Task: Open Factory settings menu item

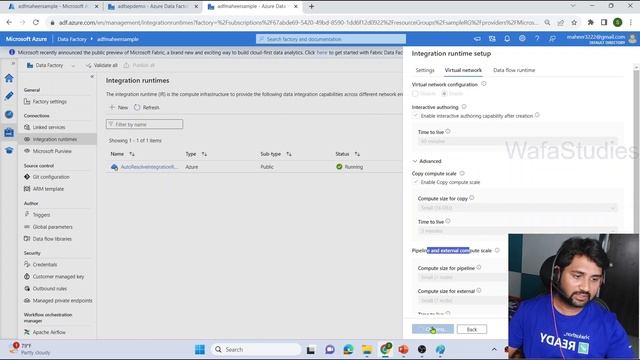Action: coord(50,102)
